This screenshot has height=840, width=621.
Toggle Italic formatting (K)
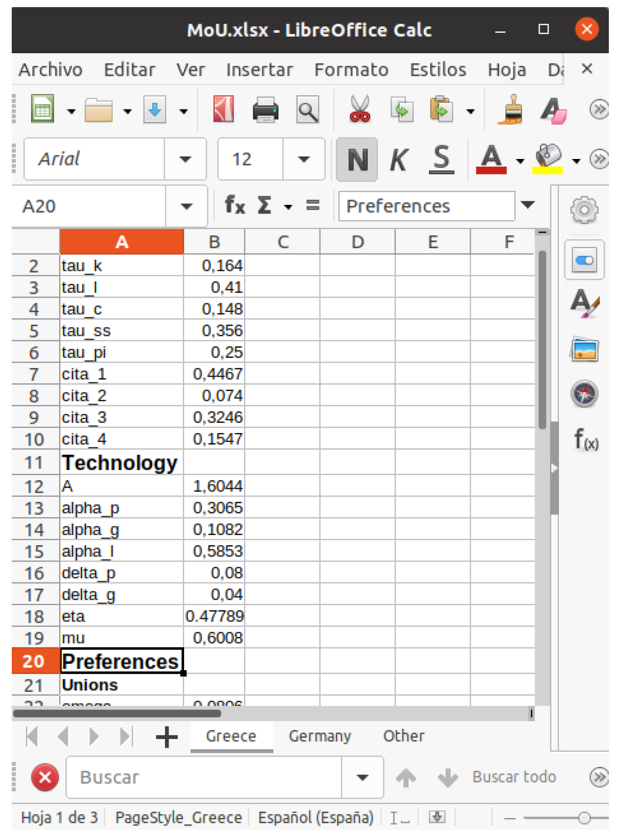(x=398, y=159)
